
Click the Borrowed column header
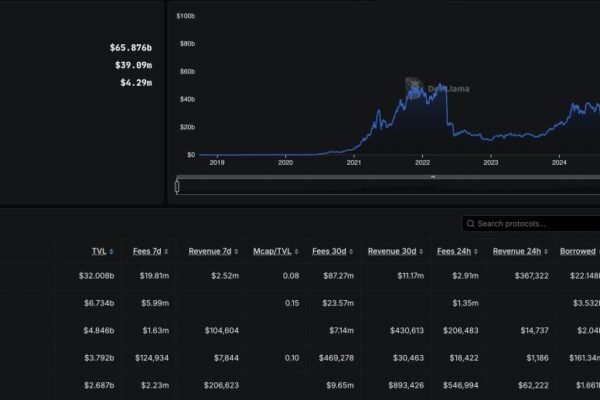coord(577,252)
